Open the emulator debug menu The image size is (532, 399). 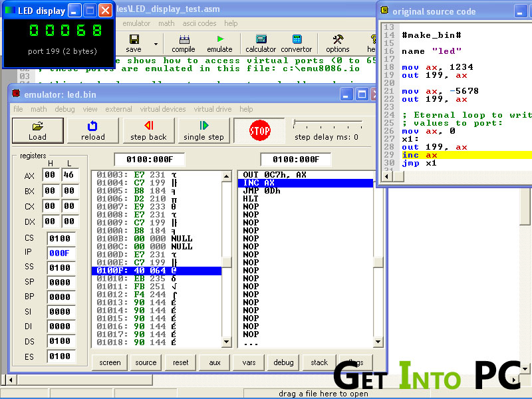[x=65, y=109]
